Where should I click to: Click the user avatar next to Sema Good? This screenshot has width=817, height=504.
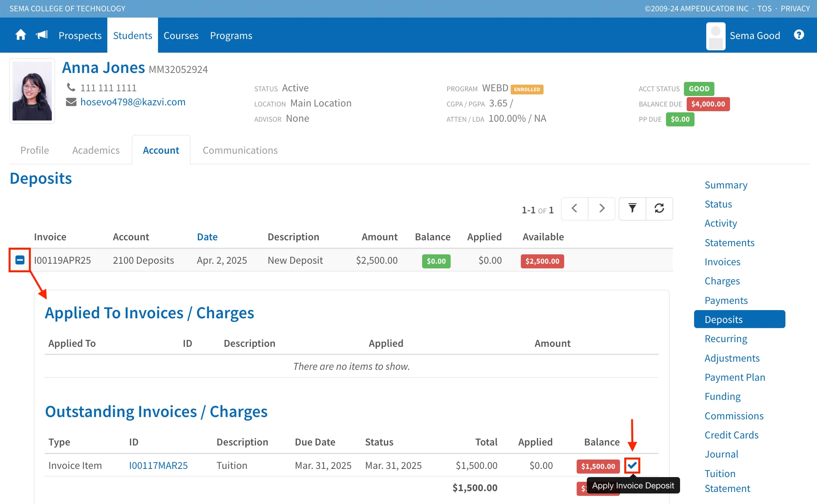(716, 36)
